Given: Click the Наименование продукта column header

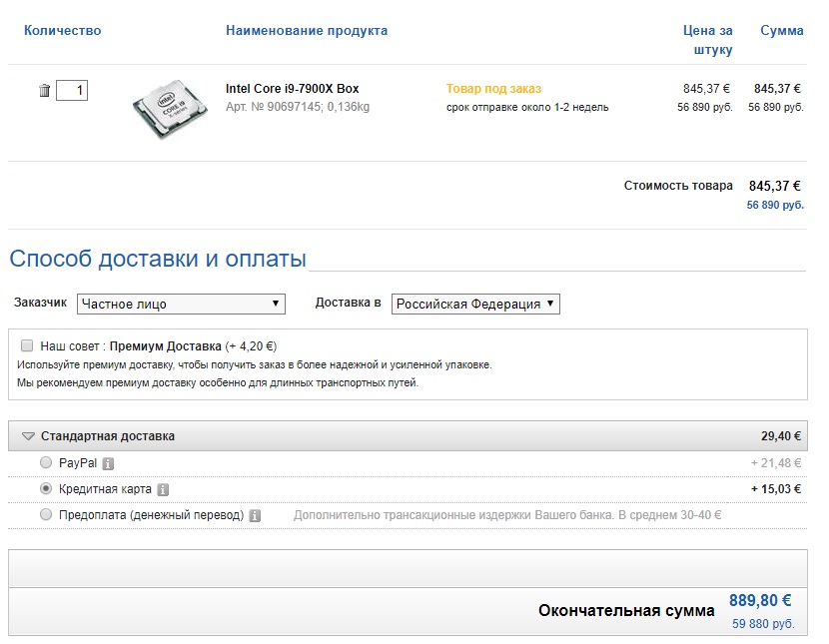Looking at the screenshot, I should (x=307, y=31).
